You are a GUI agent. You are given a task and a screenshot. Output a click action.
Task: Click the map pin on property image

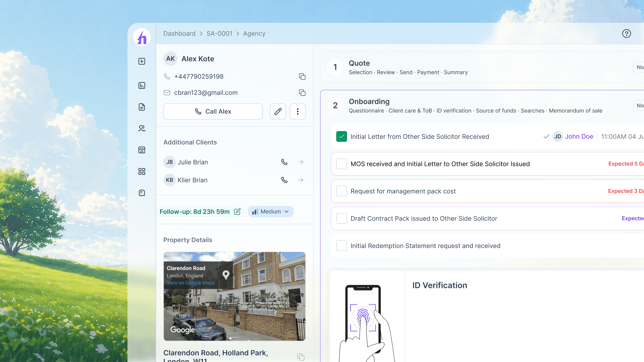click(226, 275)
